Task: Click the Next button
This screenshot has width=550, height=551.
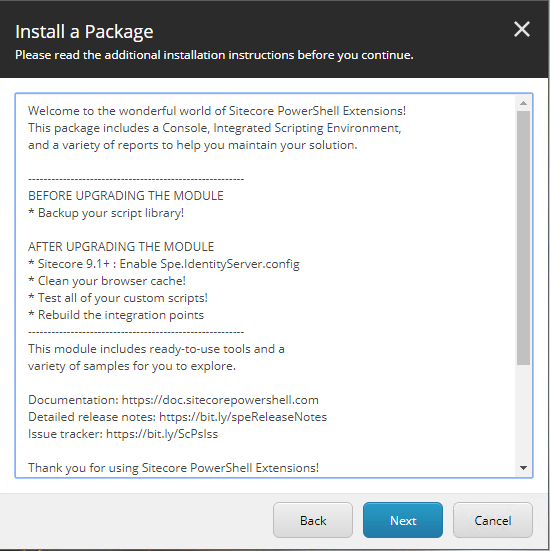Action: [x=403, y=520]
